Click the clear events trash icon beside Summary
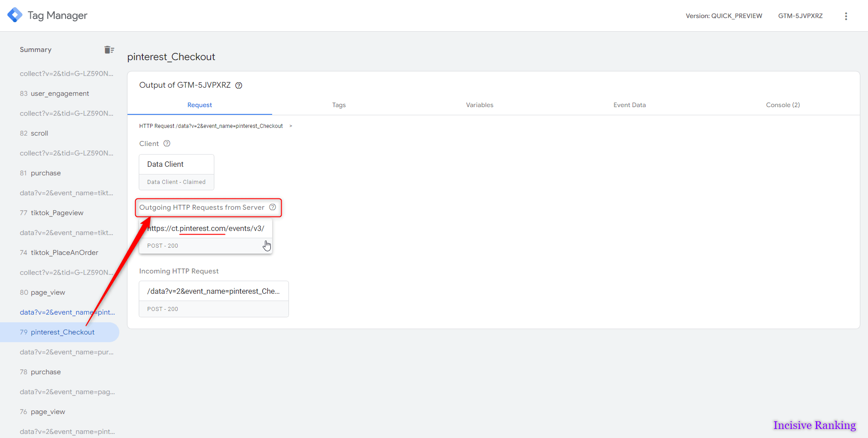Screen dimensions: 868x438 click(109, 49)
